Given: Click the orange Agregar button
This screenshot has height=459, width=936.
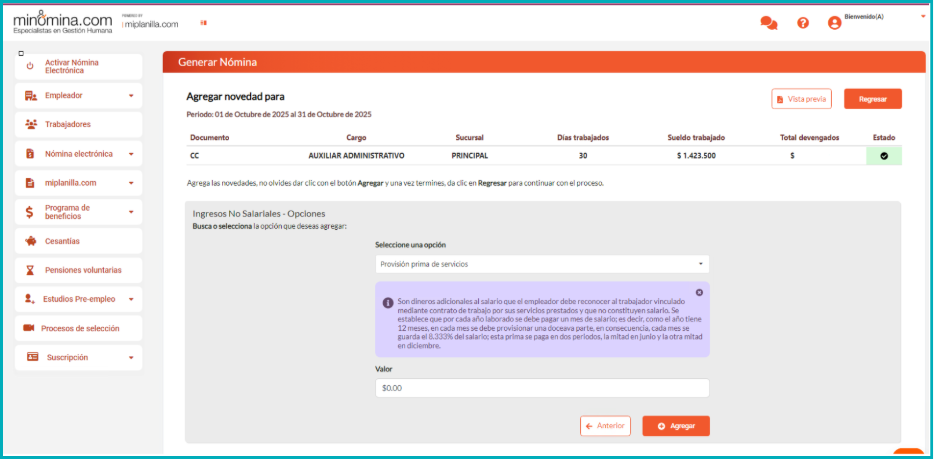Looking at the screenshot, I should coord(676,426).
